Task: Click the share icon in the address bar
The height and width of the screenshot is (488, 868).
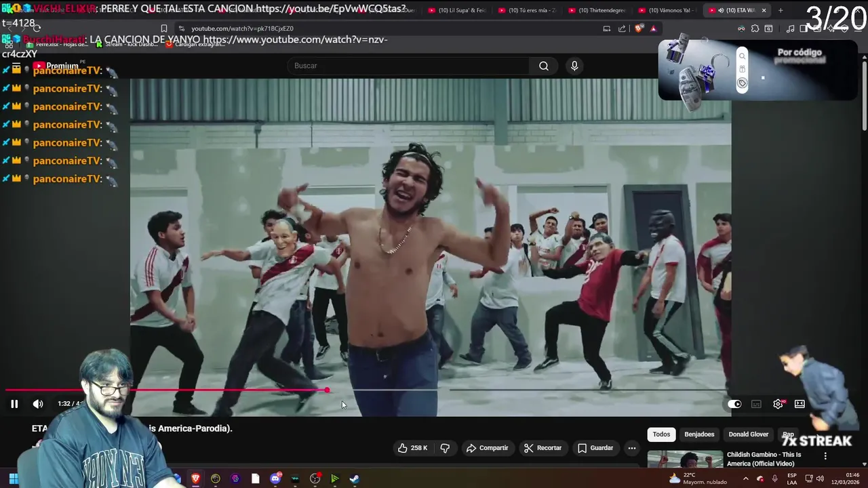Action: coord(622,28)
